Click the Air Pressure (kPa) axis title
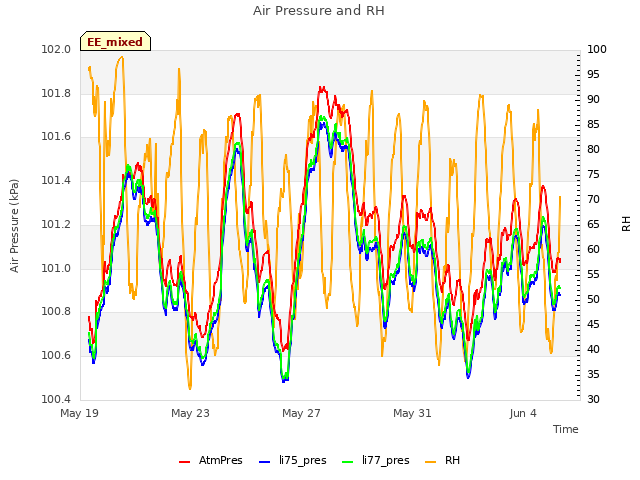 pyautogui.click(x=14, y=226)
